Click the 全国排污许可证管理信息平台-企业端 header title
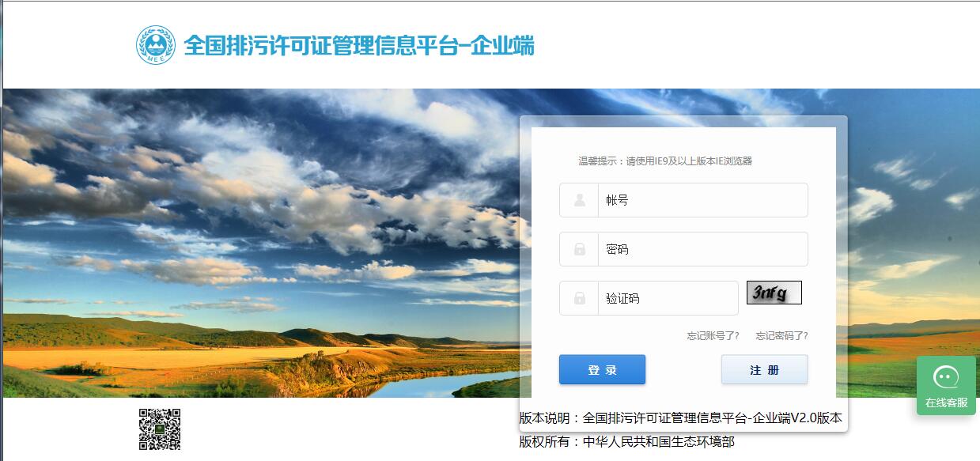 (x=359, y=46)
